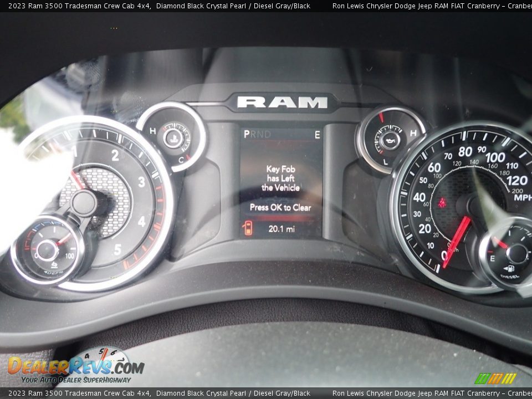Click the colored stripes logo at bottom right

495,378
